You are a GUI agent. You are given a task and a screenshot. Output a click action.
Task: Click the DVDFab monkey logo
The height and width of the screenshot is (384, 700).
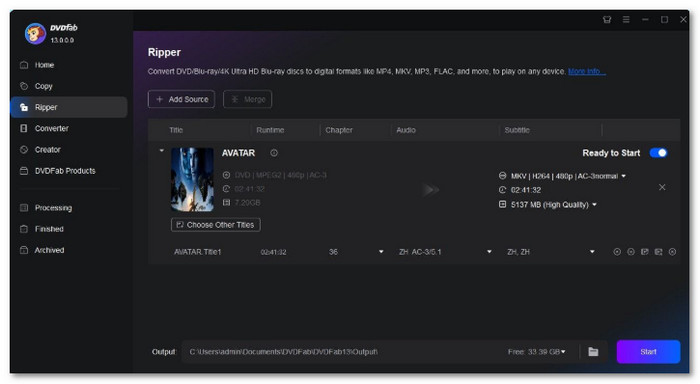(x=35, y=33)
